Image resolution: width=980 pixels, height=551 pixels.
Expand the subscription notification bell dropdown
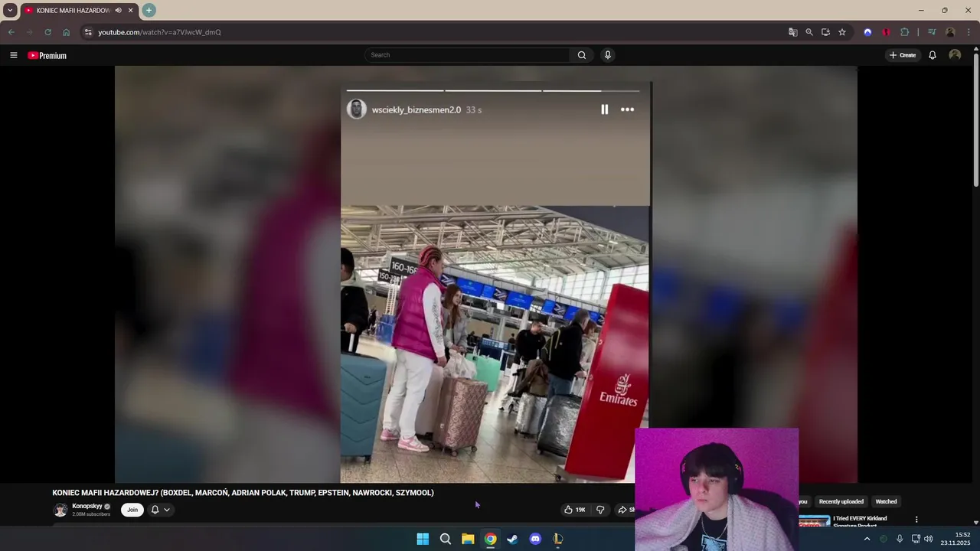(160, 510)
